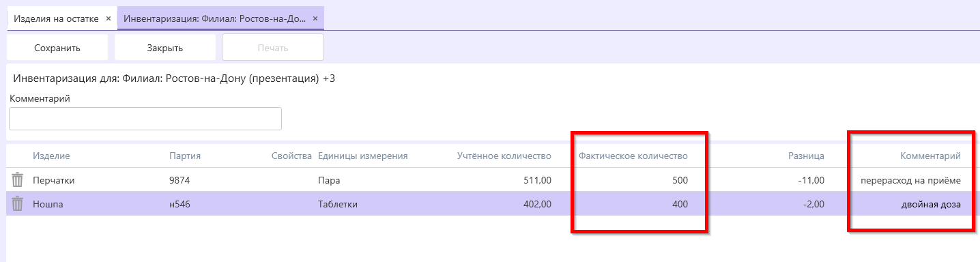Delete the Перчатки row with trash icon
The image size is (980, 262).
pos(18,180)
